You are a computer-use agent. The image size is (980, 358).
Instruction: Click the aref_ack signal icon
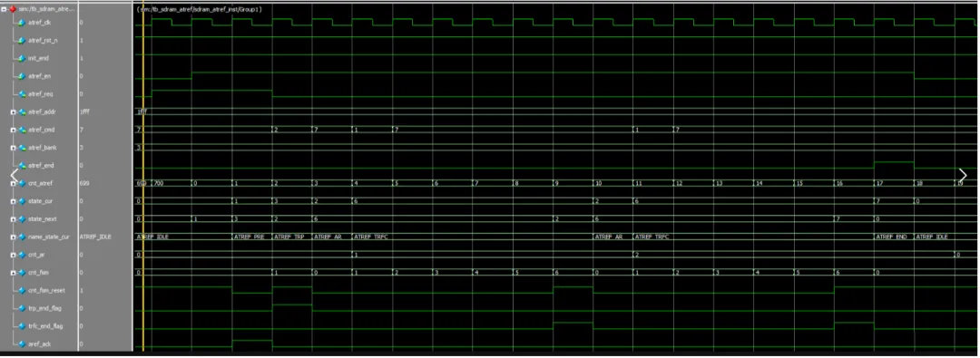[23, 344]
